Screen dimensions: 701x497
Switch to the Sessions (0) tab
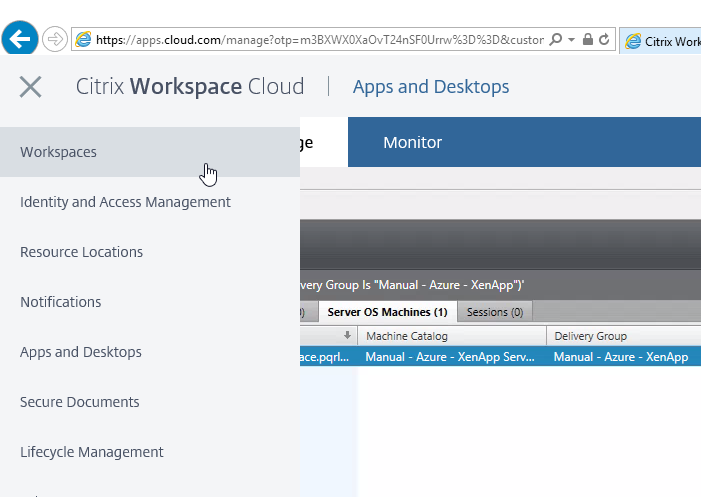pos(494,312)
